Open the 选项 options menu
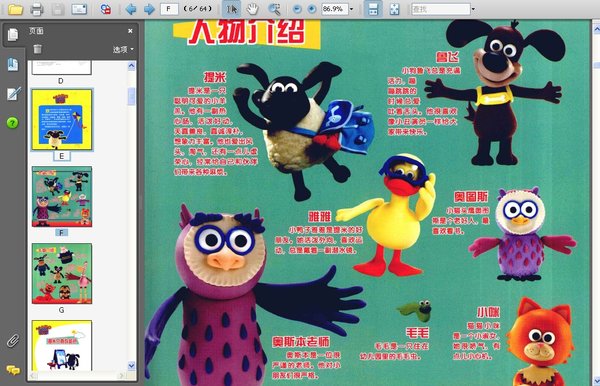 [123, 49]
